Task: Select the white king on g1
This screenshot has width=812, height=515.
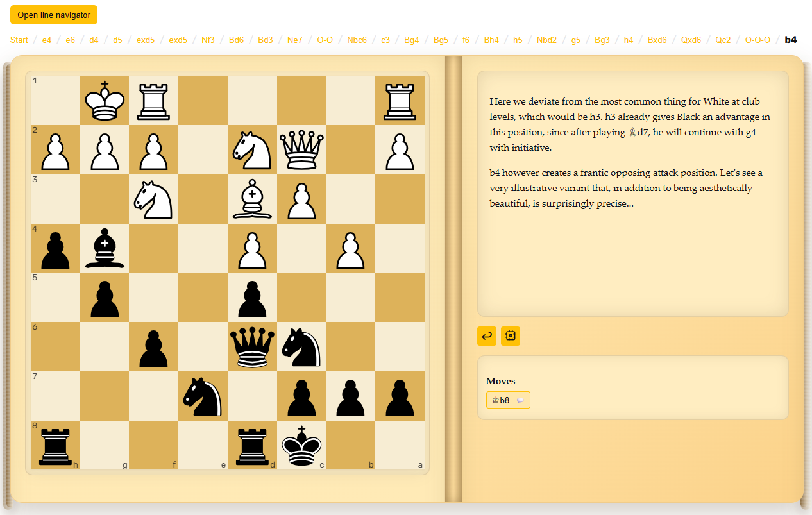Action: (x=105, y=101)
